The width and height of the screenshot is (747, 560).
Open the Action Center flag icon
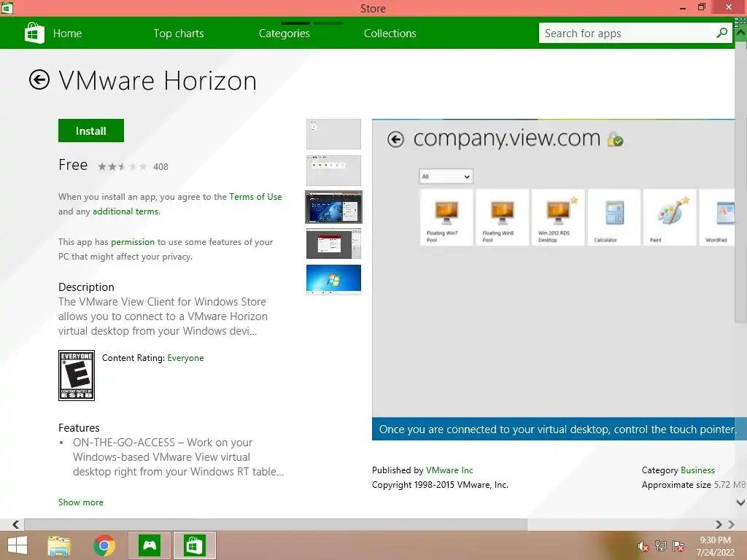(678, 546)
